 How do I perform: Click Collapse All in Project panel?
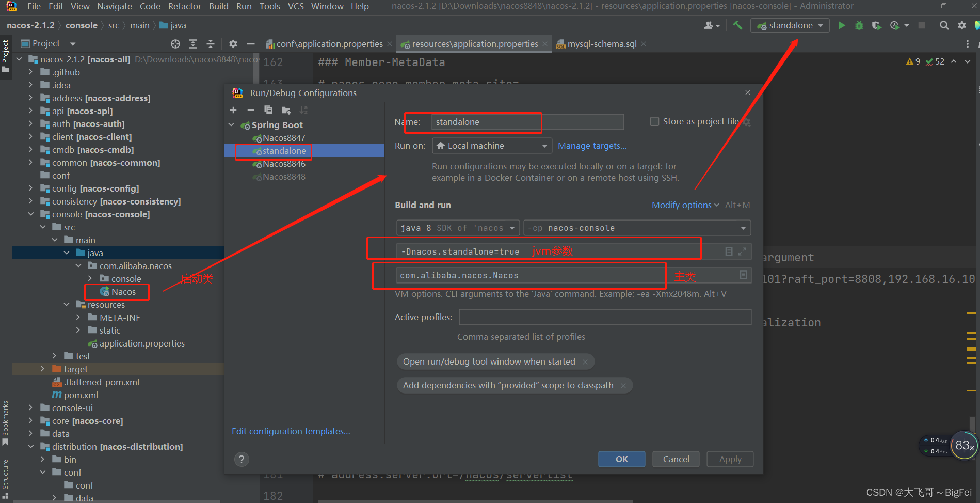pyautogui.click(x=211, y=44)
